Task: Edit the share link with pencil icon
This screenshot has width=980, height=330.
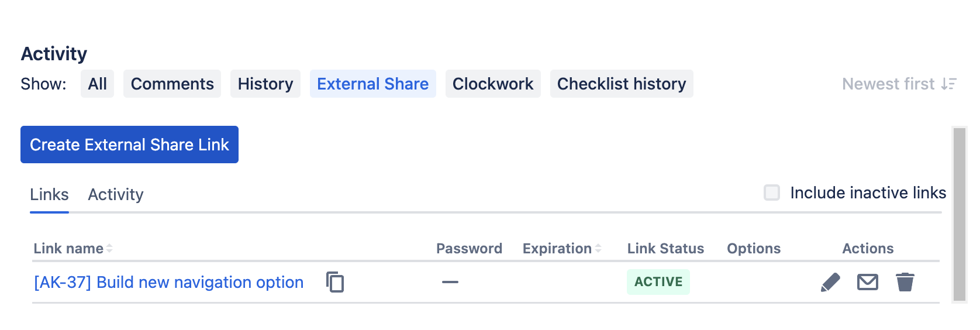Action: (x=830, y=282)
